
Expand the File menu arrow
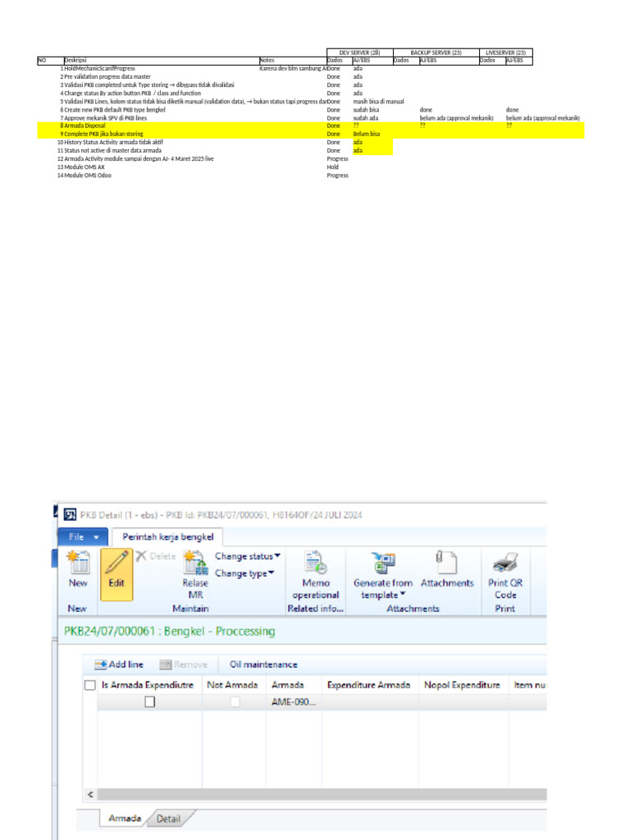[x=97, y=536]
